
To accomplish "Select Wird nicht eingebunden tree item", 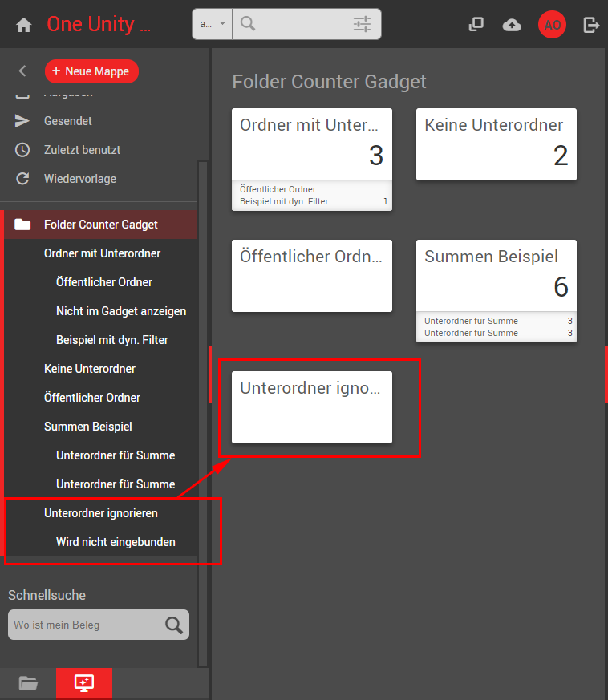I will 116,542.
